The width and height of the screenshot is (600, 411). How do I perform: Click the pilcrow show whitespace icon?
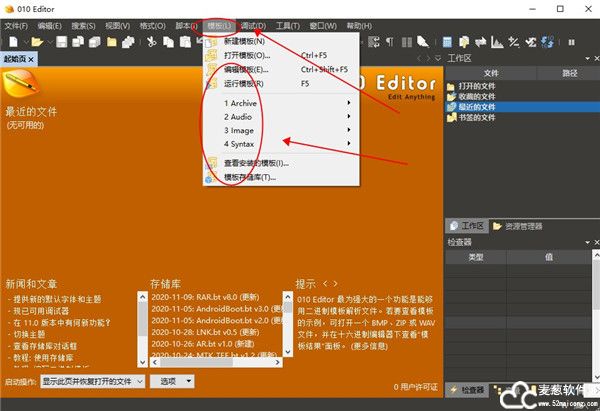pyautogui.click(x=390, y=42)
